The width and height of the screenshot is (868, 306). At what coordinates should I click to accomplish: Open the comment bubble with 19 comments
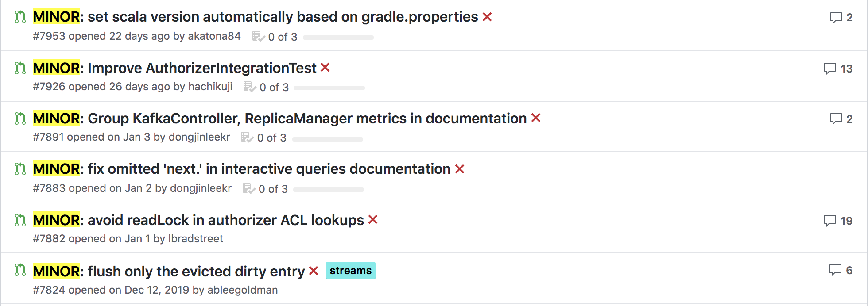pos(829,221)
